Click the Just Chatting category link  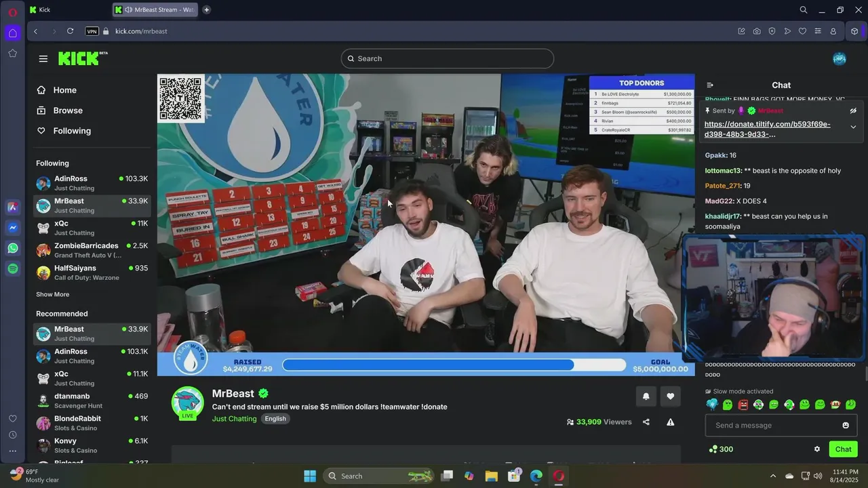pyautogui.click(x=235, y=419)
